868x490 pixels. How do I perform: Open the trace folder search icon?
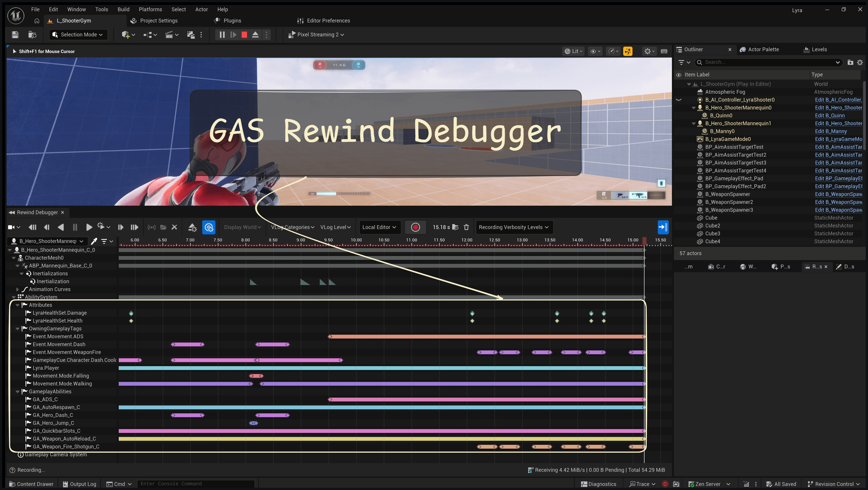455,227
